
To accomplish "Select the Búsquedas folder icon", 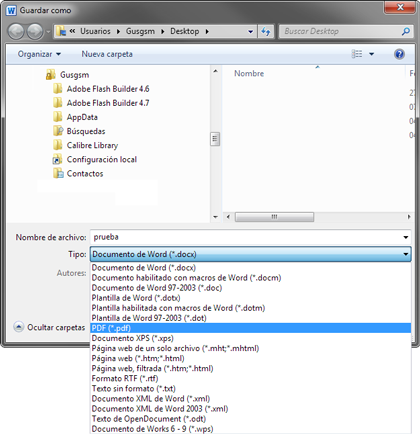I will 58,131.
